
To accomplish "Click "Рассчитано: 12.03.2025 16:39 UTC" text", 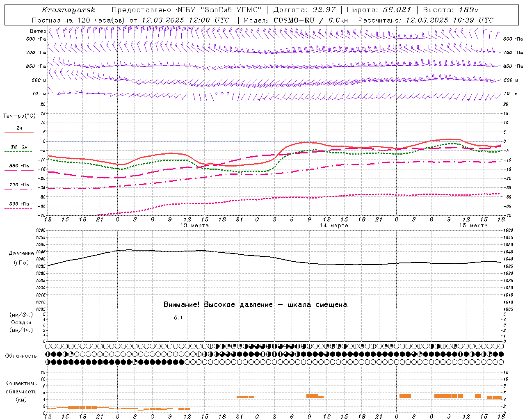I will 426,20.
